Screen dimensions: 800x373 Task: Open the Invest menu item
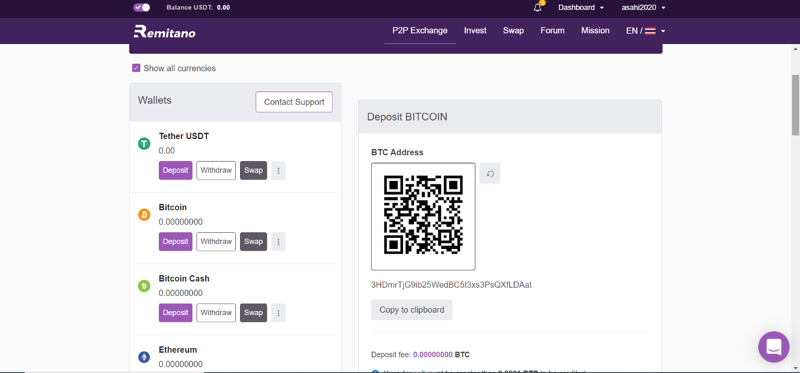pyautogui.click(x=475, y=31)
